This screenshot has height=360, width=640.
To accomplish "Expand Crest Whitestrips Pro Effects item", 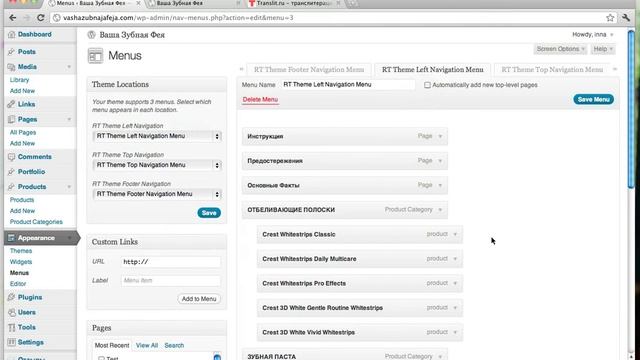I will coord(455,283).
